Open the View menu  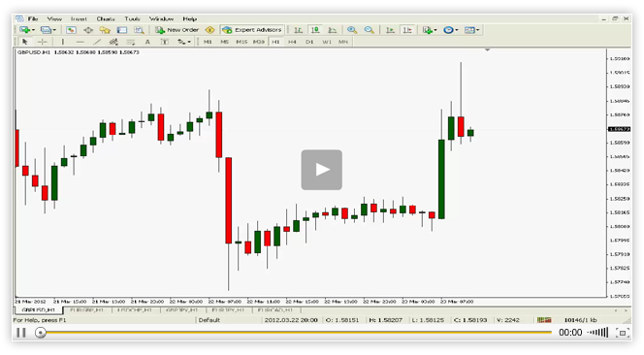54,18
